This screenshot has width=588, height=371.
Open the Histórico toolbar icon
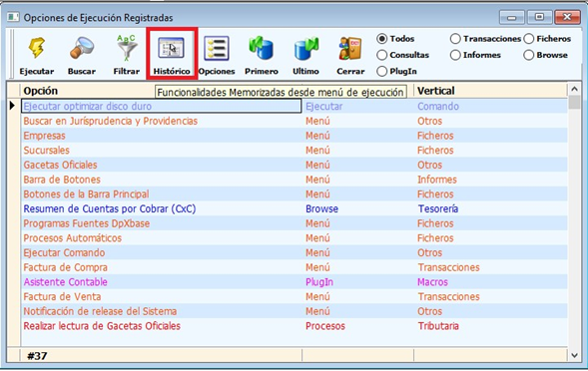point(172,48)
